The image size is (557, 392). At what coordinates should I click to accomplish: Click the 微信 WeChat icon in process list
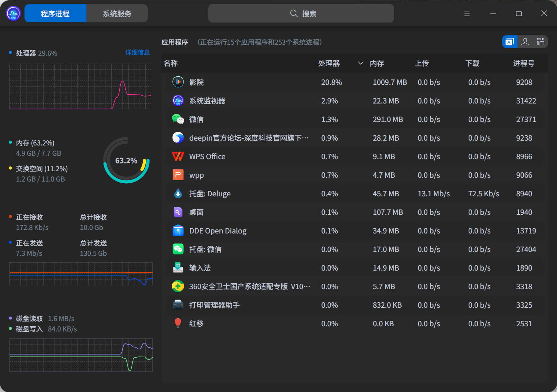(178, 119)
